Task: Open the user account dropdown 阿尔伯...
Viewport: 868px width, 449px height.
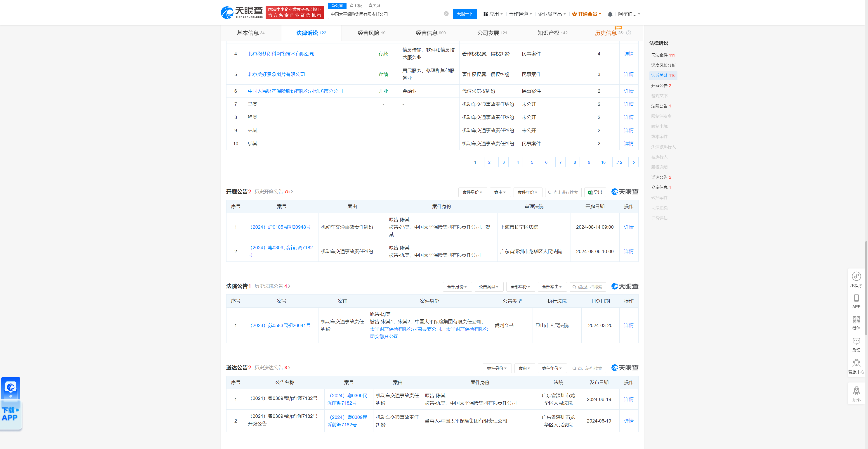Action: (629, 14)
